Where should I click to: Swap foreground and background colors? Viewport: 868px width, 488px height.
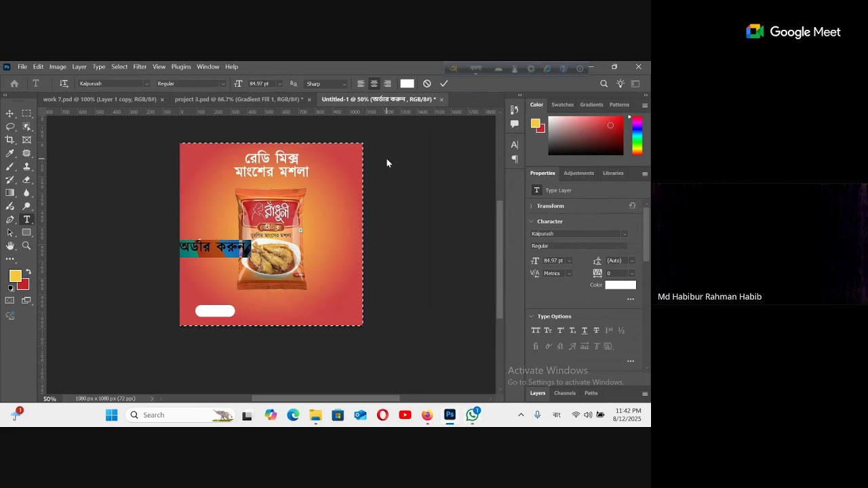point(28,272)
